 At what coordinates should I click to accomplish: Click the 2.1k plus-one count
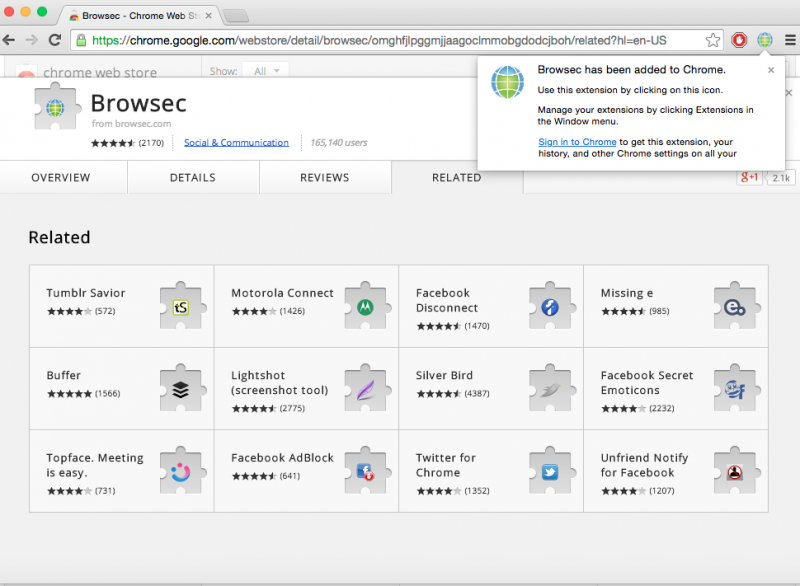(x=781, y=177)
